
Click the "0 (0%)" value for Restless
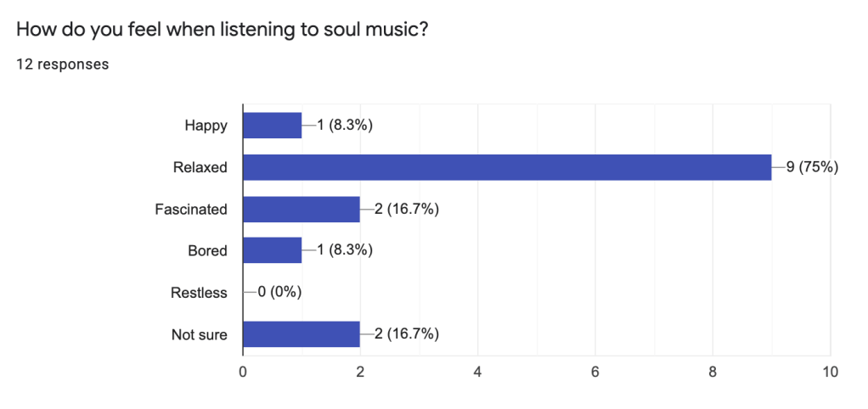click(x=280, y=293)
